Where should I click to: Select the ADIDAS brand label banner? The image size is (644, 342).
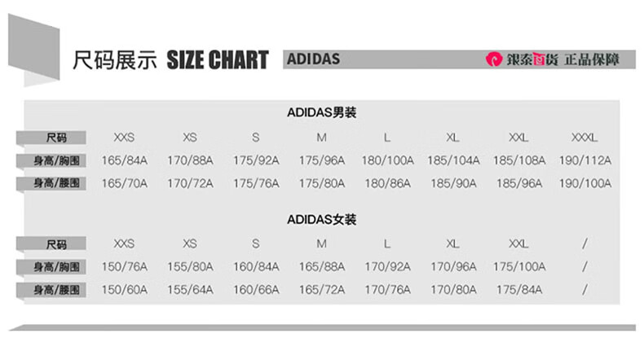[x=459, y=59]
